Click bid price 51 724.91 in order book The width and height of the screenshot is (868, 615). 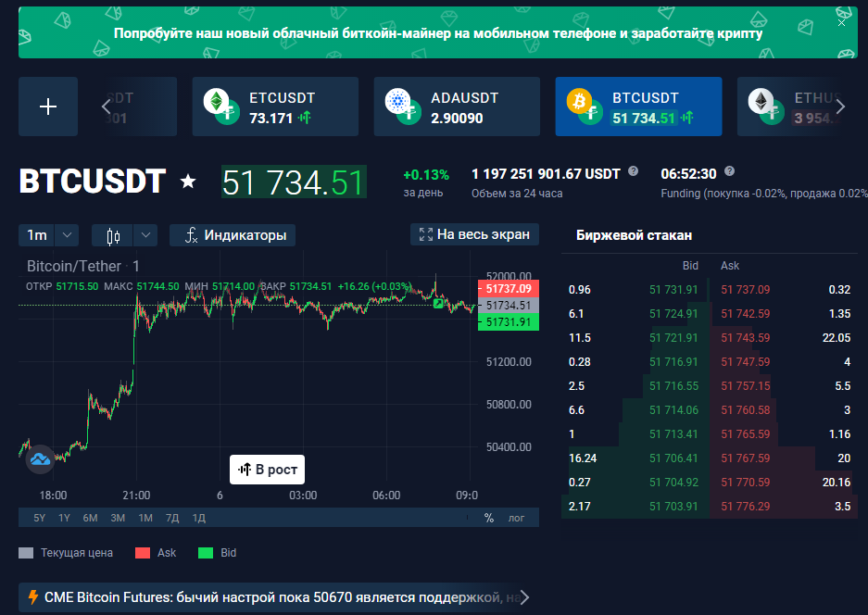(673, 313)
